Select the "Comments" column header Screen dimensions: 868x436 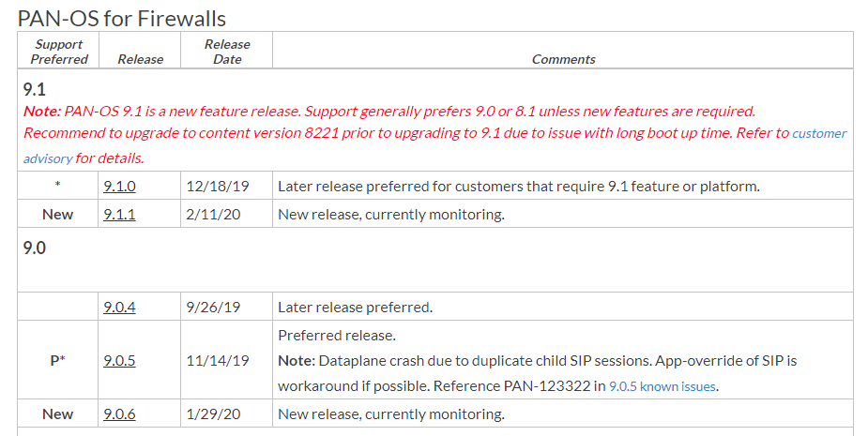pyautogui.click(x=563, y=59)
